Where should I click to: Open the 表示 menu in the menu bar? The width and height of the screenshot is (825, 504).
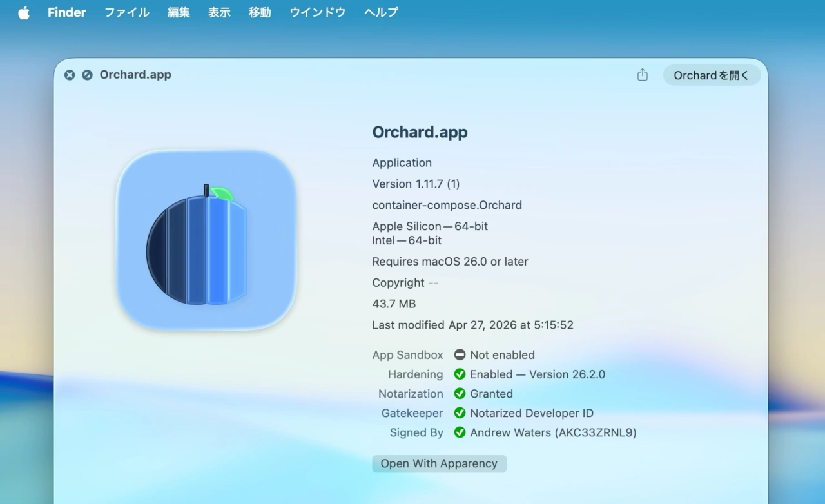pyautogui.click(x=218, y=12)
